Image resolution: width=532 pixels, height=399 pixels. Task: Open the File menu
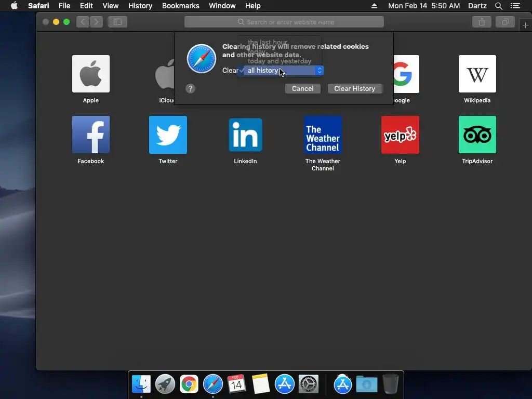coord(64,6)
